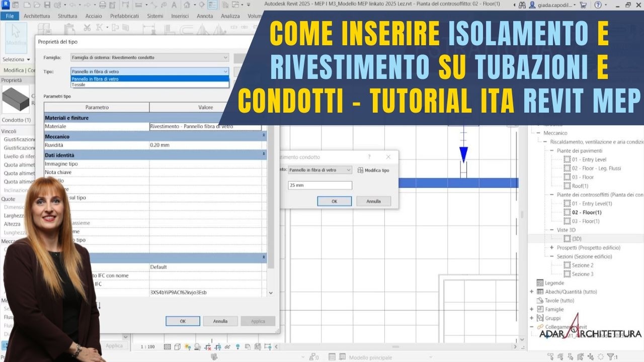
Task: Click OK in Proprietà del tipo dialog
Action: point(183,321)
